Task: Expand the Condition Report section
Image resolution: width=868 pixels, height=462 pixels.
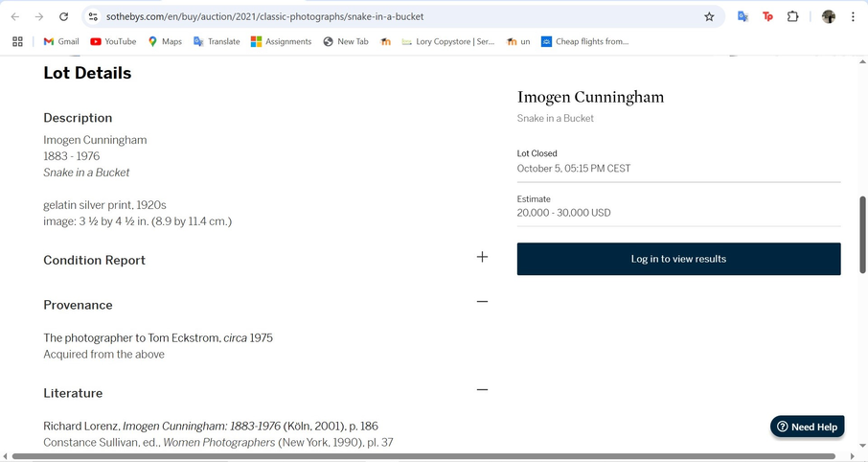Action: (482, 257)
